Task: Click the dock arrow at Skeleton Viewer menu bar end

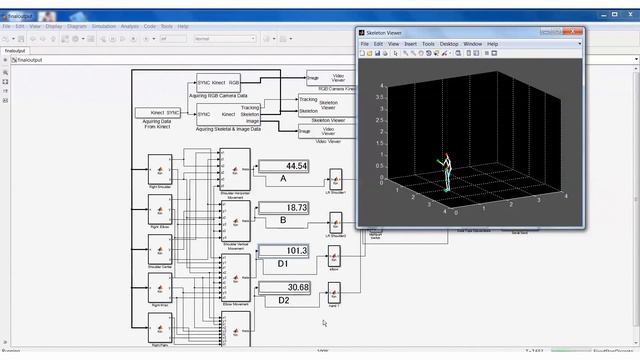Action: click(580, 44)
